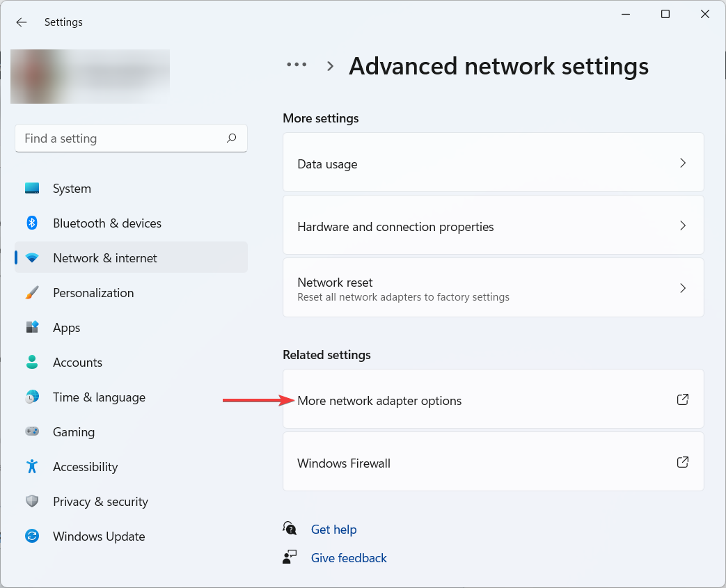Open the Get help link

333,530
